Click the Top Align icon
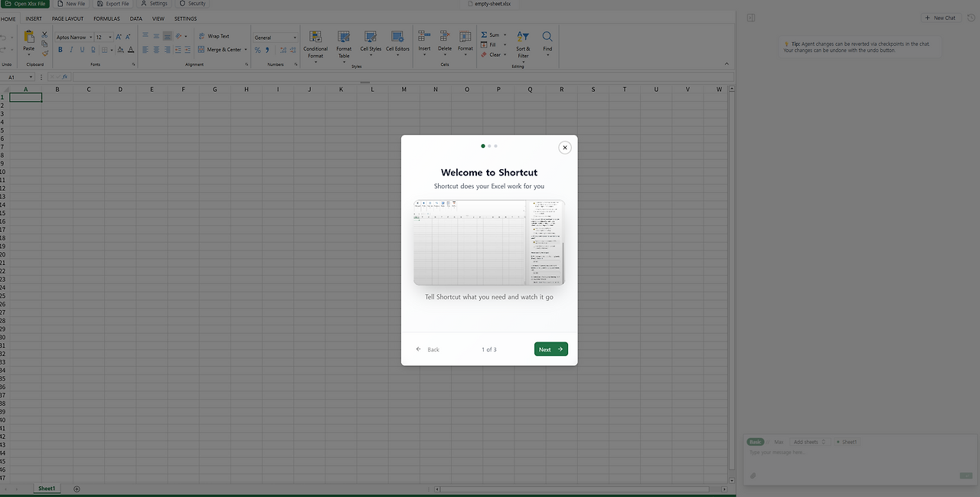The height and width of the screenshot is (497, 980). point(145,36)
